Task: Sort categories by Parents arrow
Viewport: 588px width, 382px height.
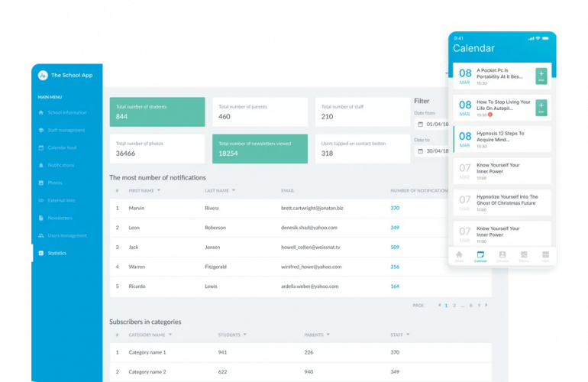Action: point(328,335)
